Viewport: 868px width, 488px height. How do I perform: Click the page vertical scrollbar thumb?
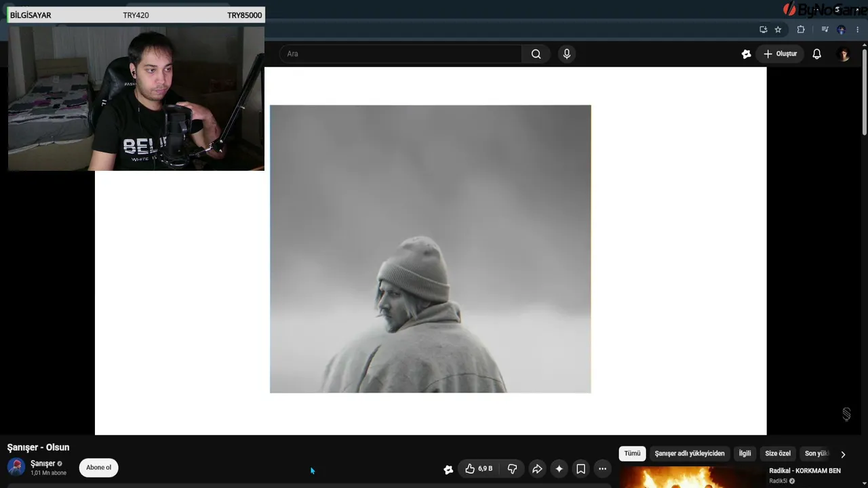[865, 91]
